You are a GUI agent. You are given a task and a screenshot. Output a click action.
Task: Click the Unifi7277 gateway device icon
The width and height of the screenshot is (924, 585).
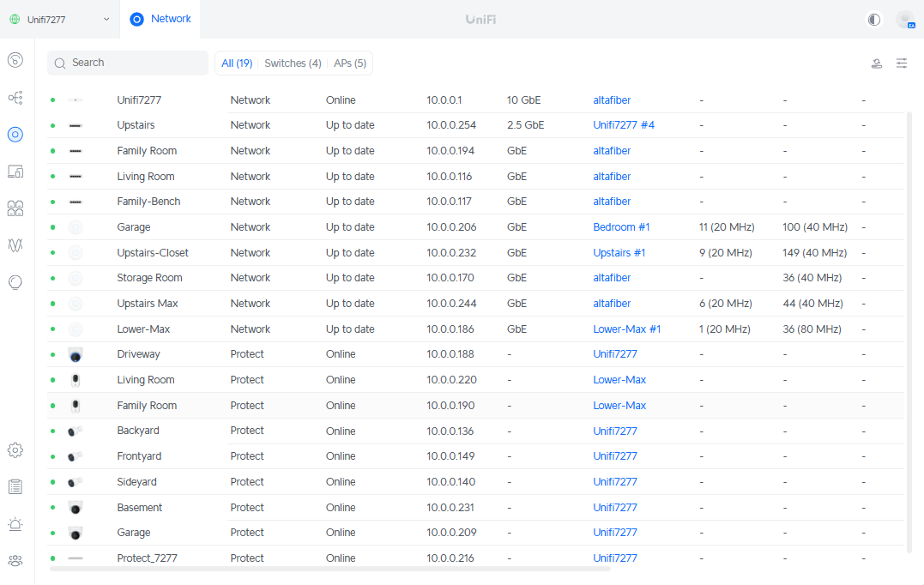(75, 100)
